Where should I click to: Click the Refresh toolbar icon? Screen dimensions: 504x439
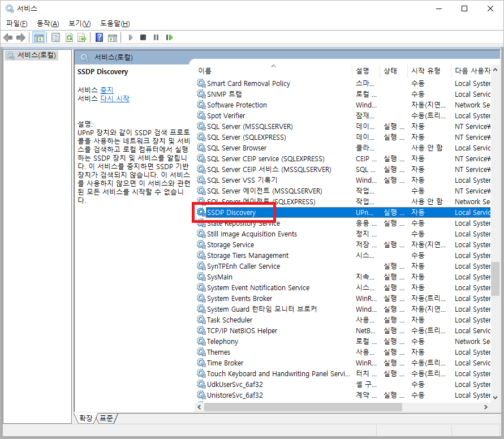click(x=69, y=37)
